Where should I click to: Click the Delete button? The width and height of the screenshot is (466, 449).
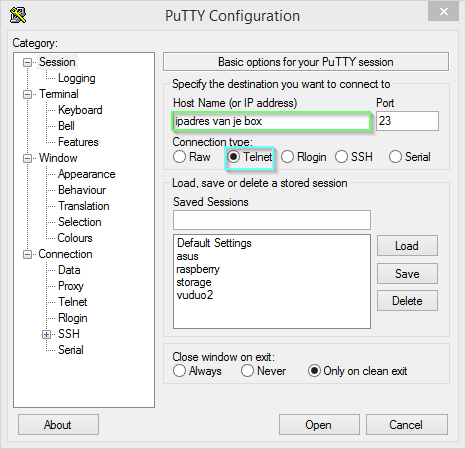[x=407, y=301]
